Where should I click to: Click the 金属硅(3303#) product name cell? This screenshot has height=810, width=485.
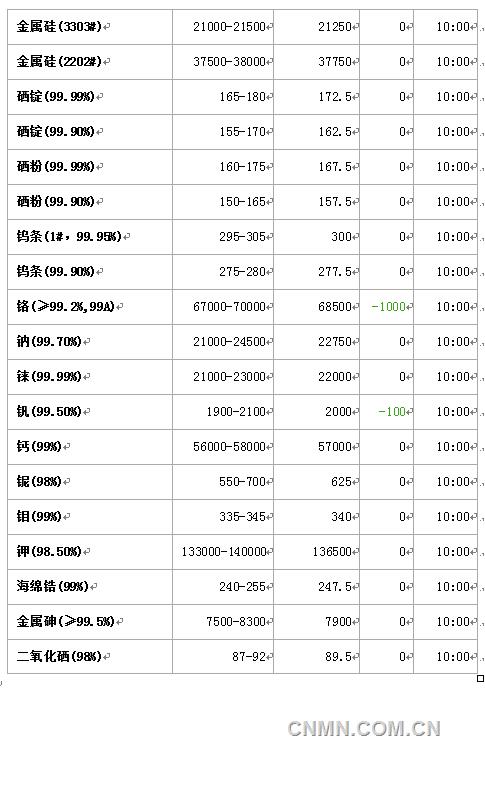pos(90,26)
